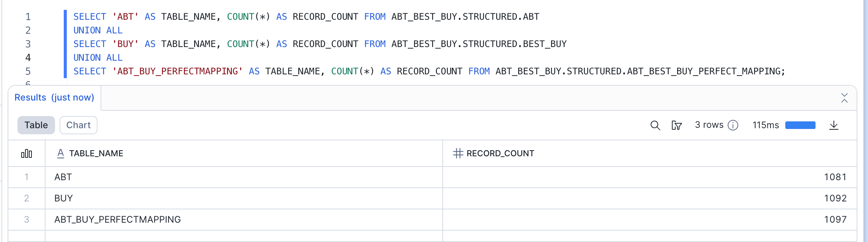Screen dimensions: 868x242
Task: Open the Results (just now) tab
Action: (54, 97)
